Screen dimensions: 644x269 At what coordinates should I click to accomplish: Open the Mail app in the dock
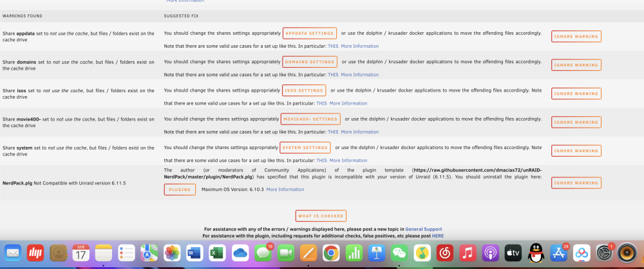pos(13,253)
